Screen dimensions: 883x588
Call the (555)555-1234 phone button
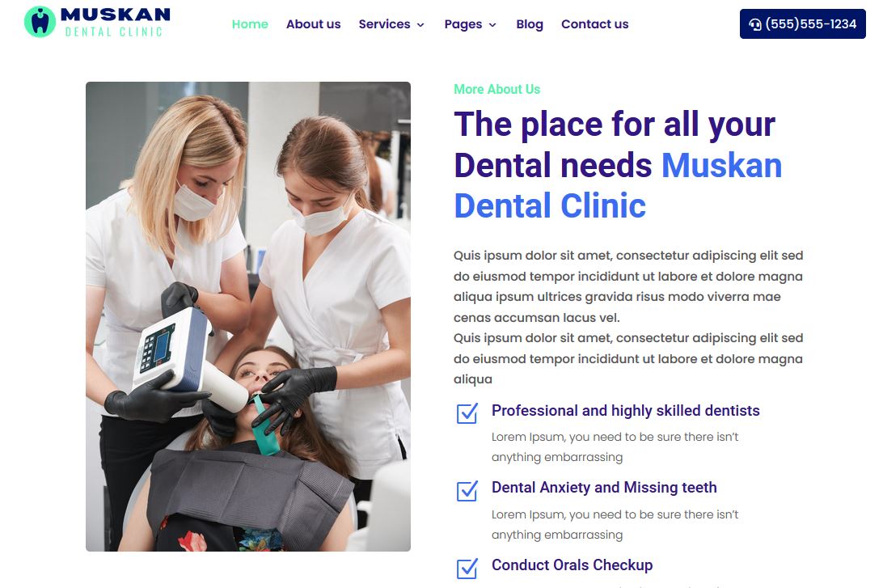tap(802, 23)
